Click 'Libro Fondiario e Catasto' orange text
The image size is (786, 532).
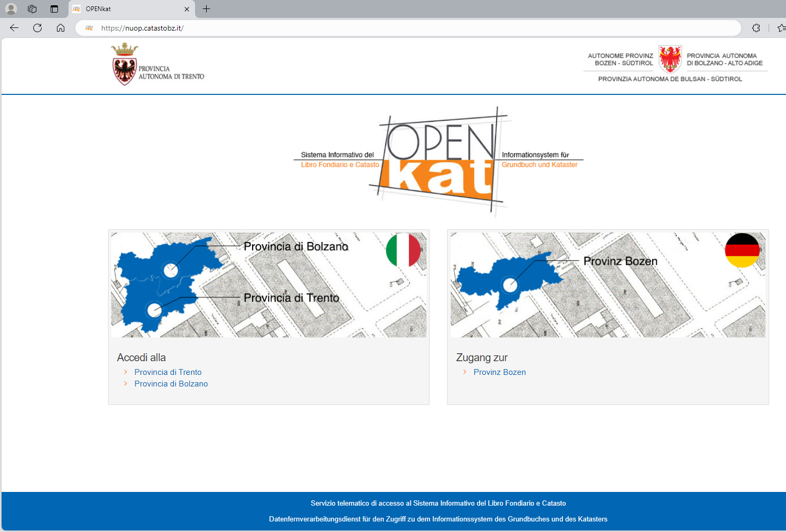[340, 165]
